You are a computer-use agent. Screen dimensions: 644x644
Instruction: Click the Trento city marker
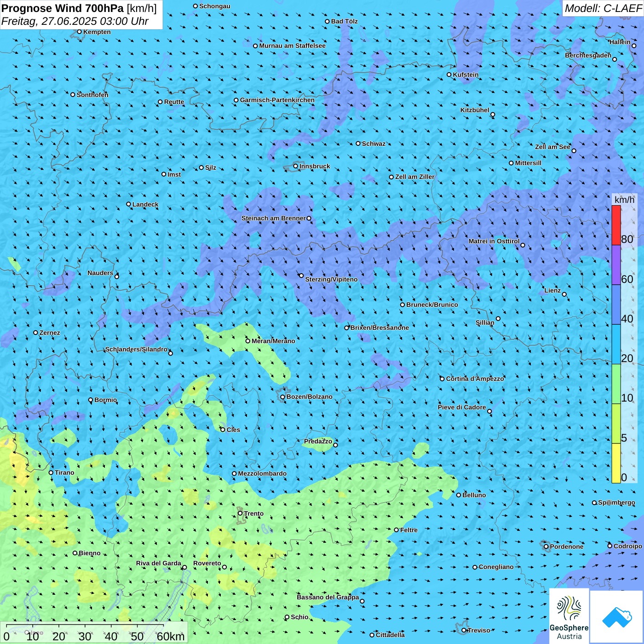[240, 513]
